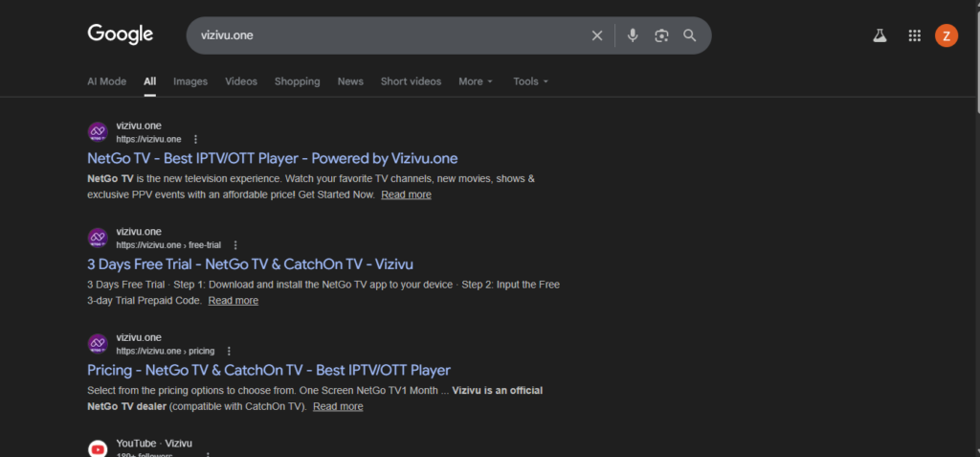Switch to Short videos tab
Viewport: 980px width, 457px height.
[x=412, y=81]
